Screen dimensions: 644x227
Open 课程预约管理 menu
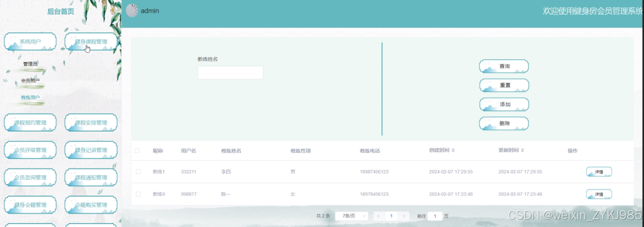click(x=30, y=123)
